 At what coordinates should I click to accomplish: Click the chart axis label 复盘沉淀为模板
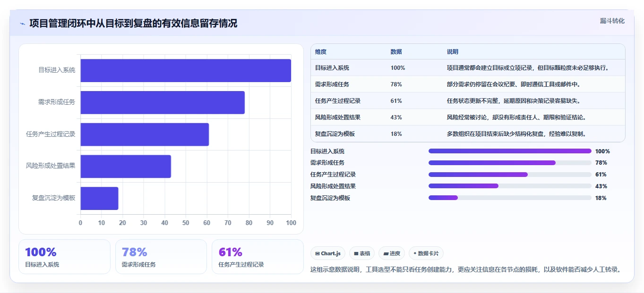53,198
